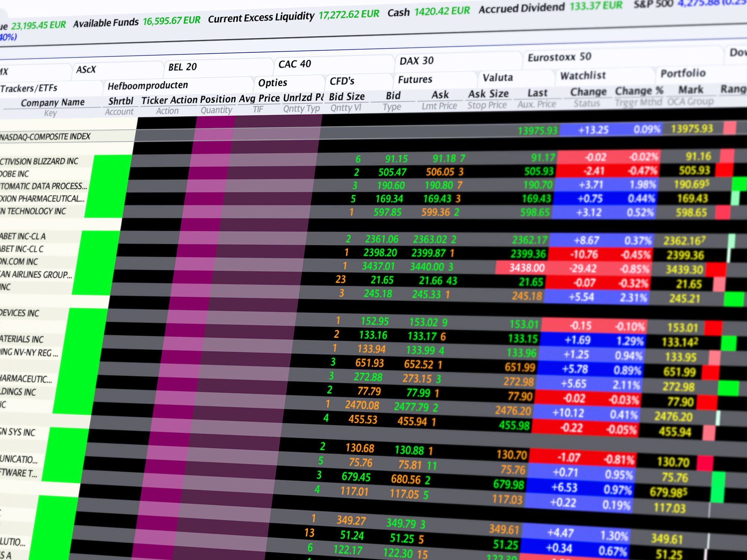The height and width of the screenshot is (560, 747).
Task: Click the change percent 2.31%
Action: (633, 298)
